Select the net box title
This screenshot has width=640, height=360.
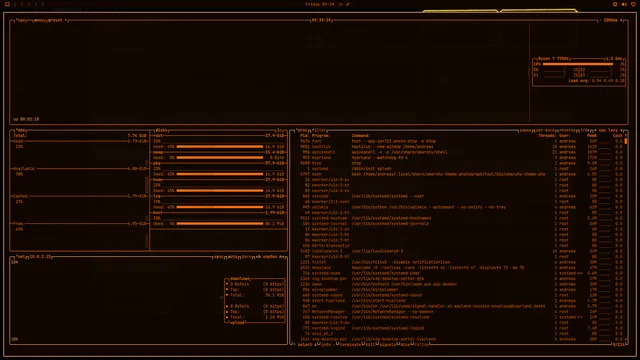coord(20,257)
